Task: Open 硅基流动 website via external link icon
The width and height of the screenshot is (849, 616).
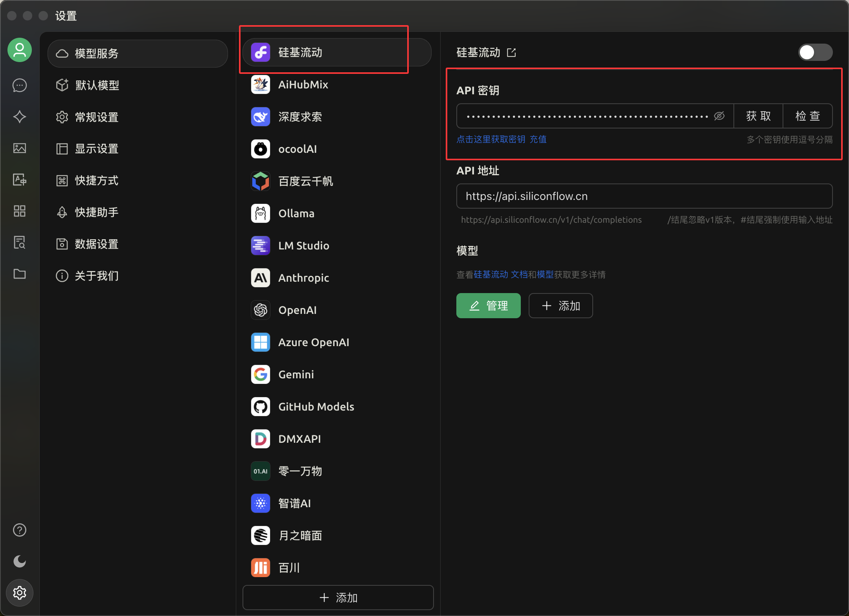Action: (x=511, y=52)
